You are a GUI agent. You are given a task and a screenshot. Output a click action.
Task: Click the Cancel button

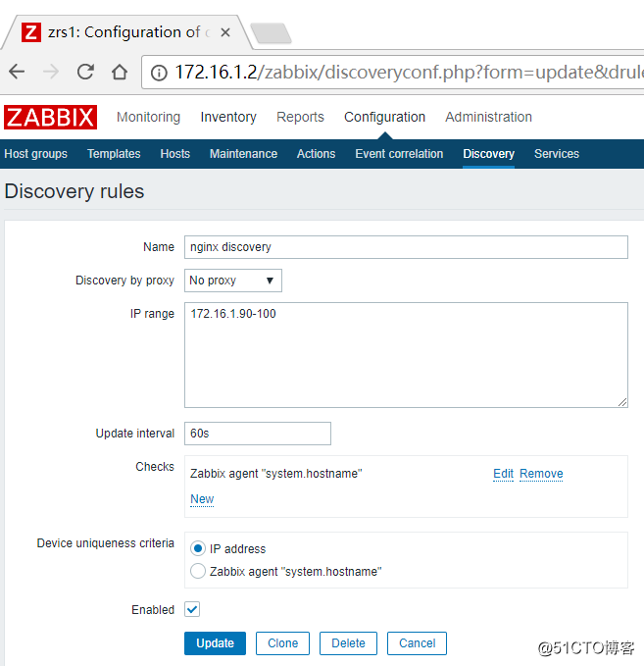417,643
